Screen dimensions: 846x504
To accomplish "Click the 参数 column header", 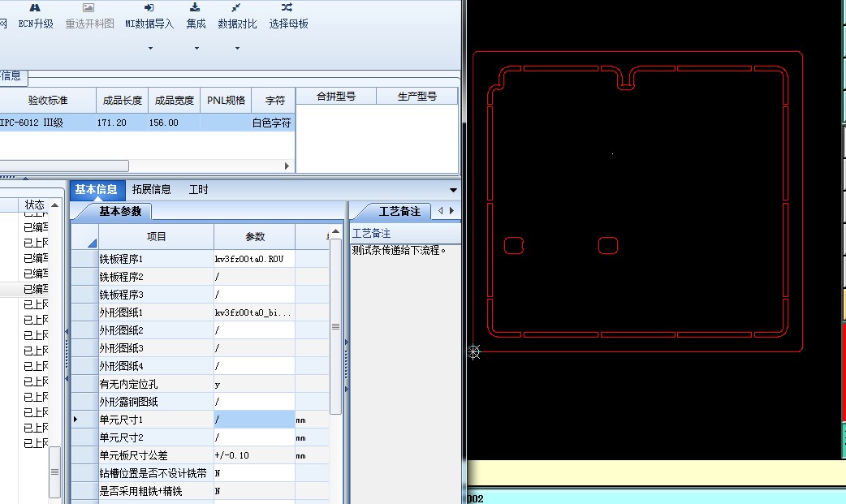I will 255,236.
